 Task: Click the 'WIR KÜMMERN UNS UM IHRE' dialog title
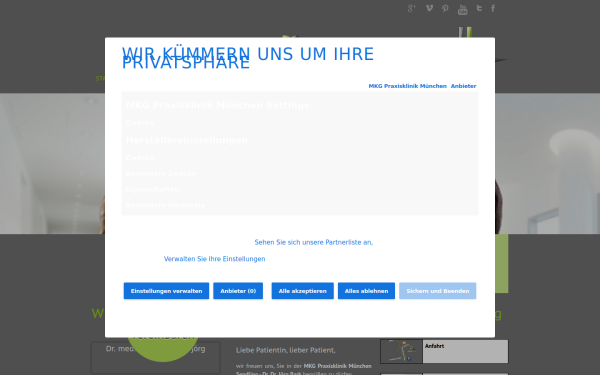click(248, 54)
